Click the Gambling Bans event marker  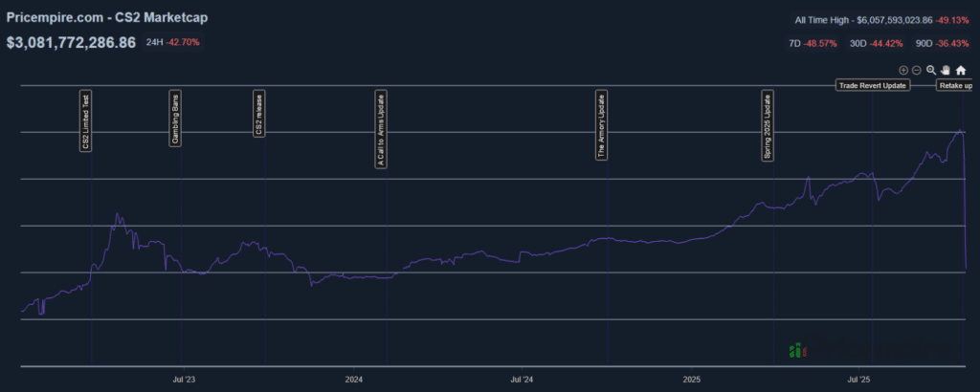(174, 120)
